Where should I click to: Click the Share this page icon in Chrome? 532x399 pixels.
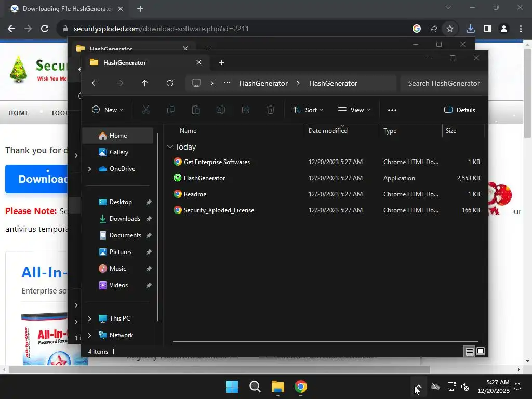[433, 29]
